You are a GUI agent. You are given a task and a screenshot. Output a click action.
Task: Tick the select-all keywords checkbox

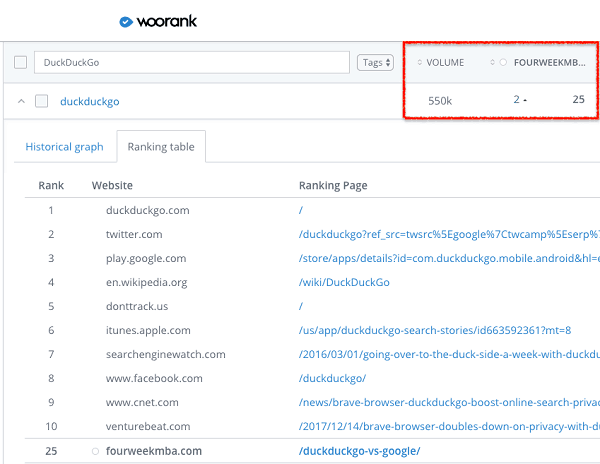pyautogui.click(x=20, y=62)
